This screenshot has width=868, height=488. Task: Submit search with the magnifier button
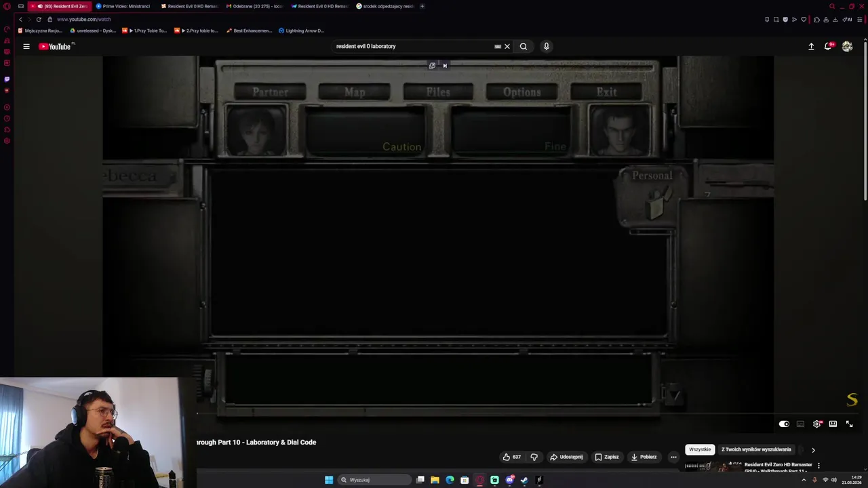(x=524, y=47)
